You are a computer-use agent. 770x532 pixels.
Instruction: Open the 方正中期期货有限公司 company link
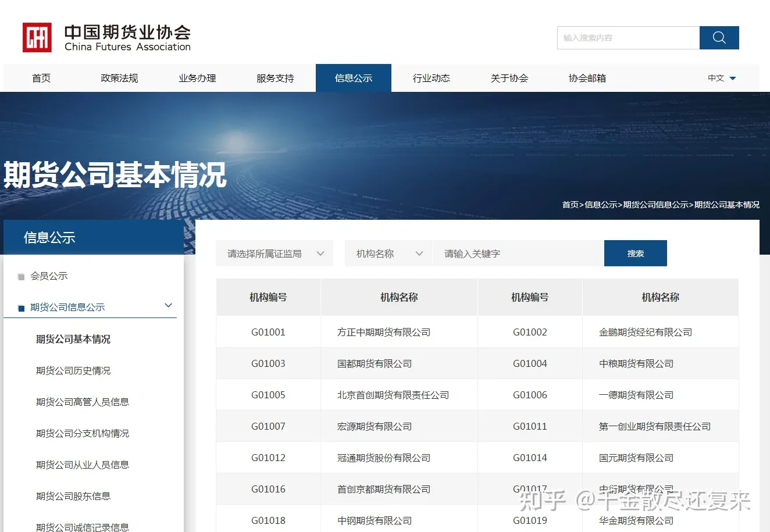384,332
